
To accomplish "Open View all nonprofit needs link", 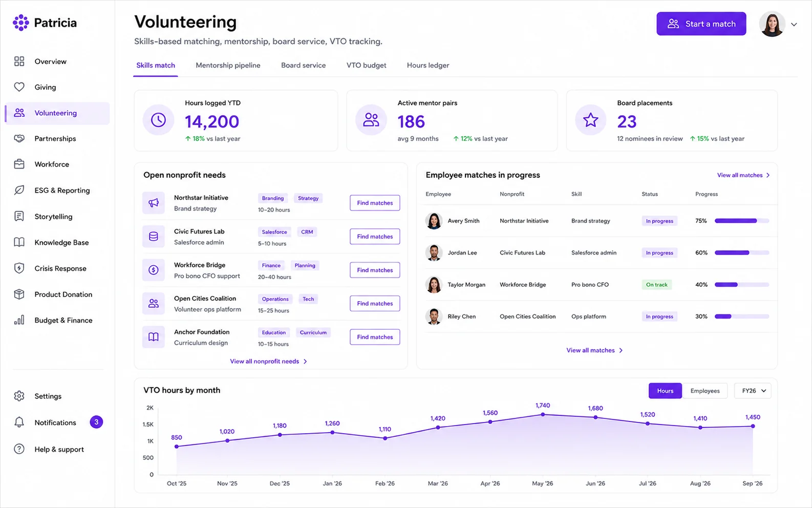I will pyautogui.click(x=269, y=362).
